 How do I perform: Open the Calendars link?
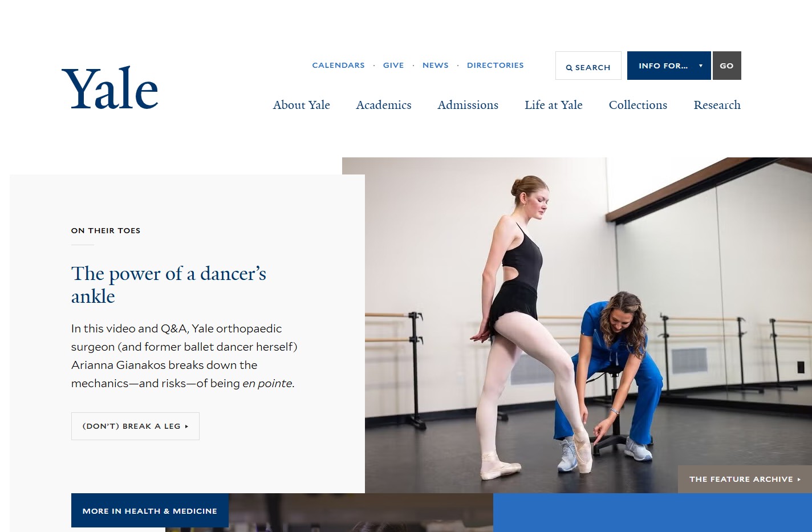(x=338, y=65)
